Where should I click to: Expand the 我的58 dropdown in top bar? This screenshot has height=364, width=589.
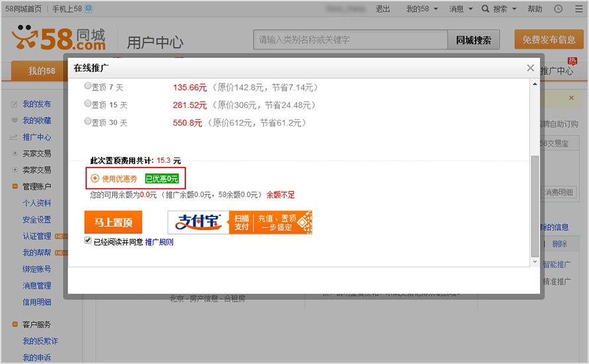[422, 9]
